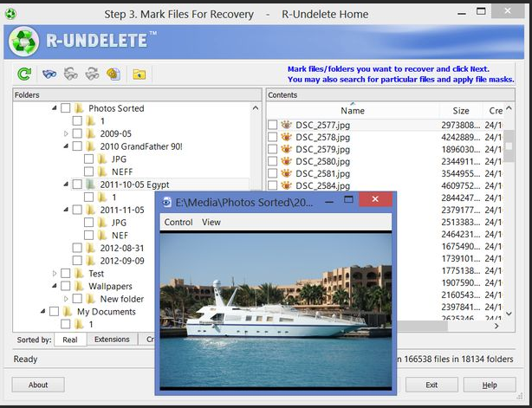Mark DSC_2584.jpg for recovery
Viewport: 532px width, 408px height.
tap(272, 185)
